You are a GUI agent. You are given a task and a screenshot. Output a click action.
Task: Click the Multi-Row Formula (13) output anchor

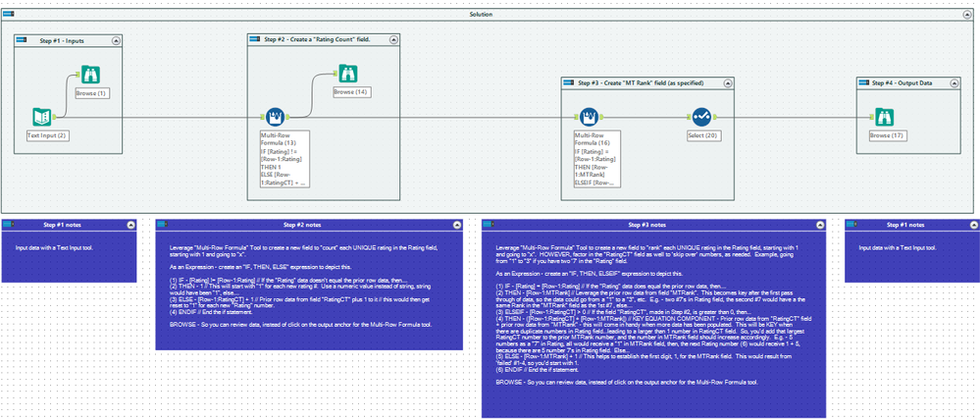pos(287,117)
